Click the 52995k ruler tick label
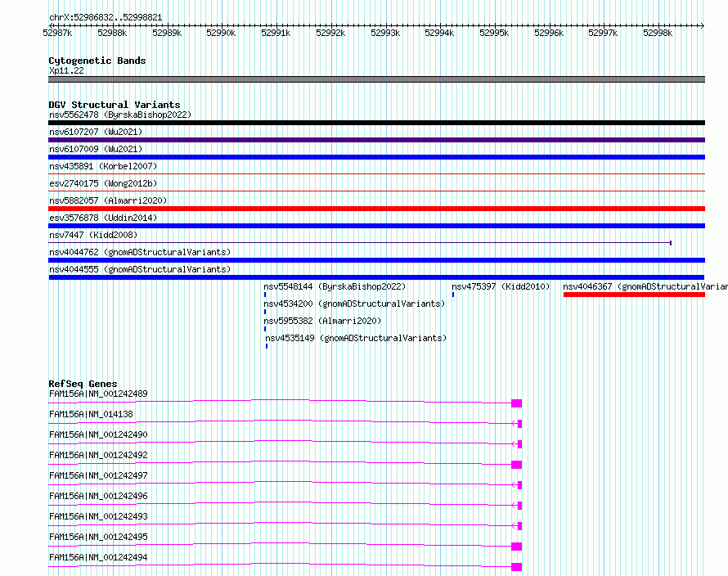Image resolution: width=728 pixels, height=576 pixels. (x=494, y=33)
